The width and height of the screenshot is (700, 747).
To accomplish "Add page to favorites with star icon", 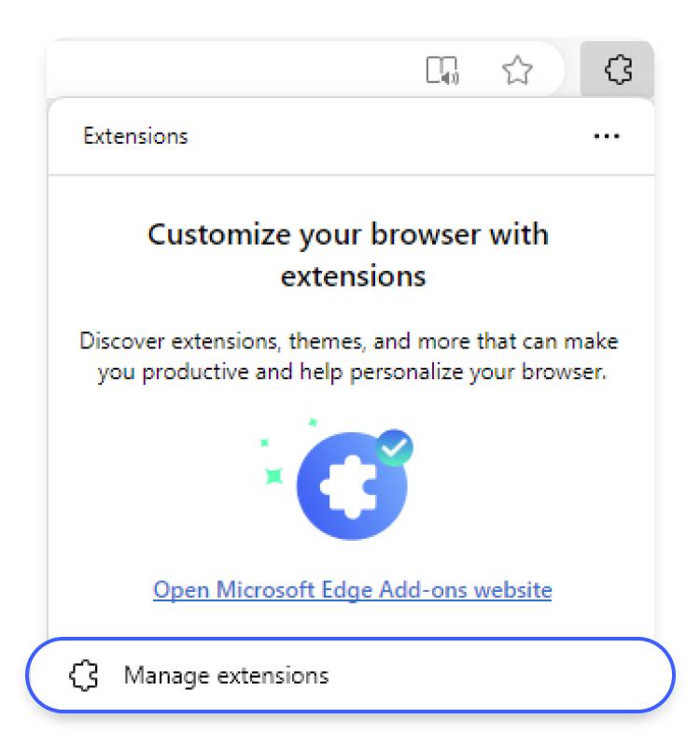I will (517, 70).
